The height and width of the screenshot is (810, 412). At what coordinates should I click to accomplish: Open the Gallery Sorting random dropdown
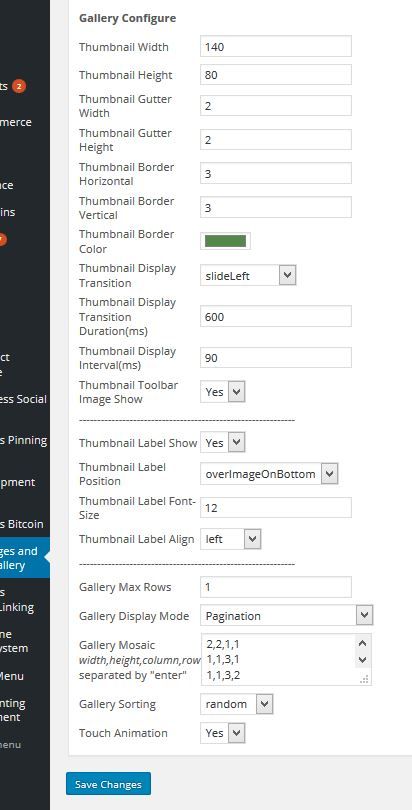pyautogui.click(x=236, y=704)
